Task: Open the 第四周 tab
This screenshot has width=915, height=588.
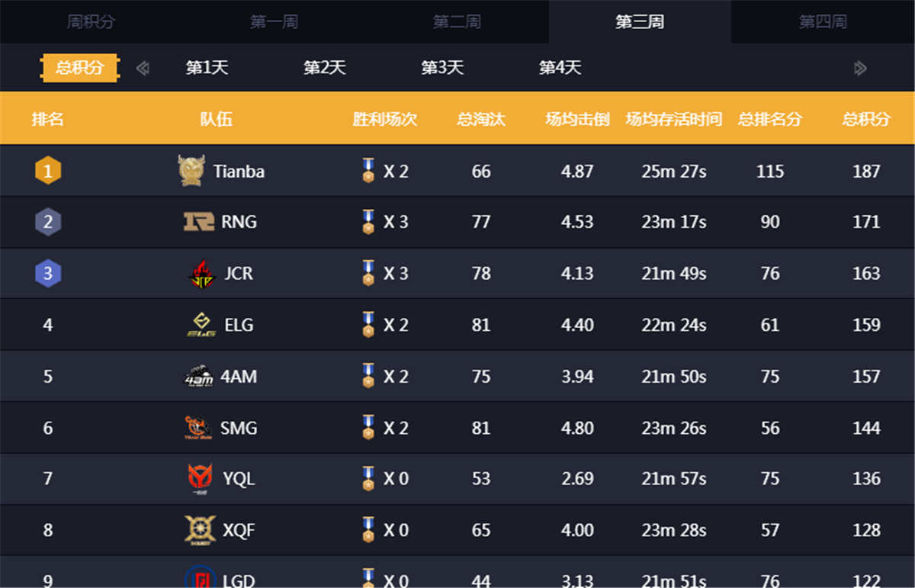Action: (823, 21)
